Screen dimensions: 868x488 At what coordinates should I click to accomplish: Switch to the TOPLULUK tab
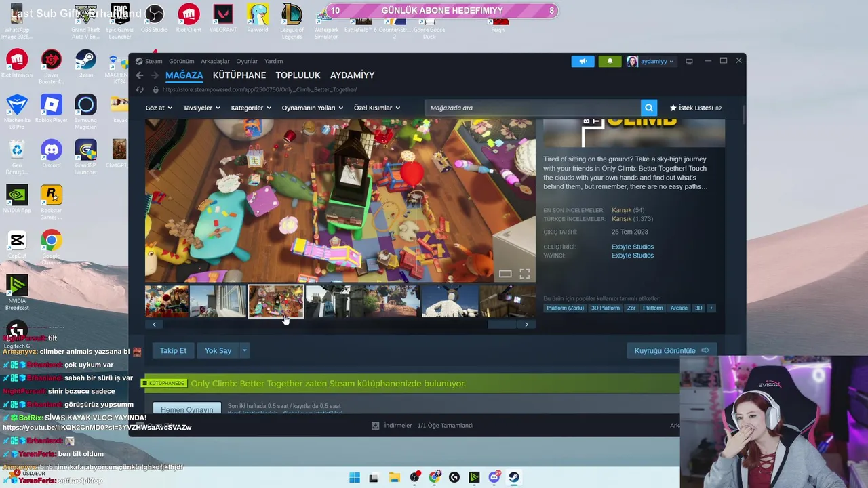(298, 75)
